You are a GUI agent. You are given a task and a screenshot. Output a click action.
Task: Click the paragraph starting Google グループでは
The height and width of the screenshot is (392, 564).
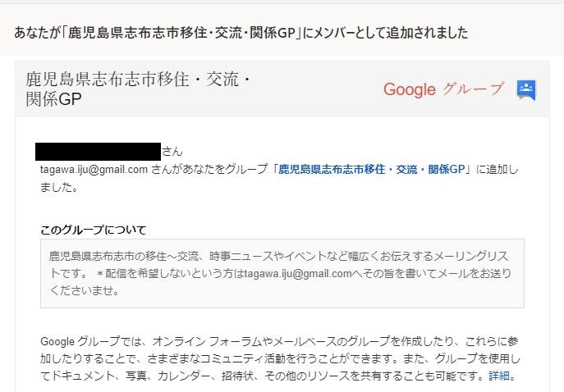tap(280, 358)
